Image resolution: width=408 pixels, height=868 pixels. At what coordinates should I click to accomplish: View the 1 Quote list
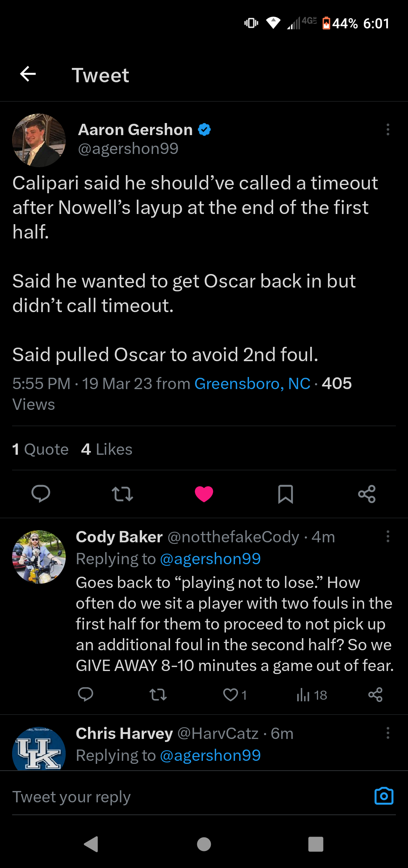[40, 449]
